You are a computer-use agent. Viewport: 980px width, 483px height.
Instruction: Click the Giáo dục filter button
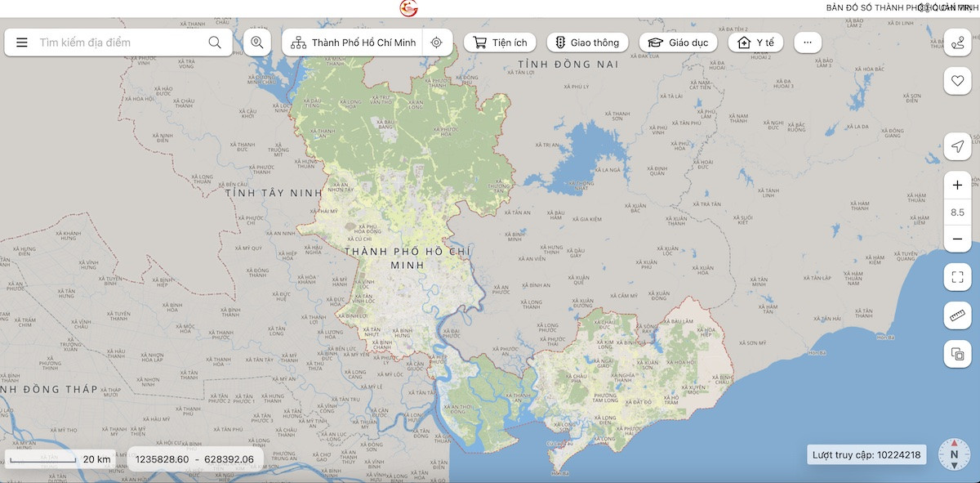click(x=678, y=42)
